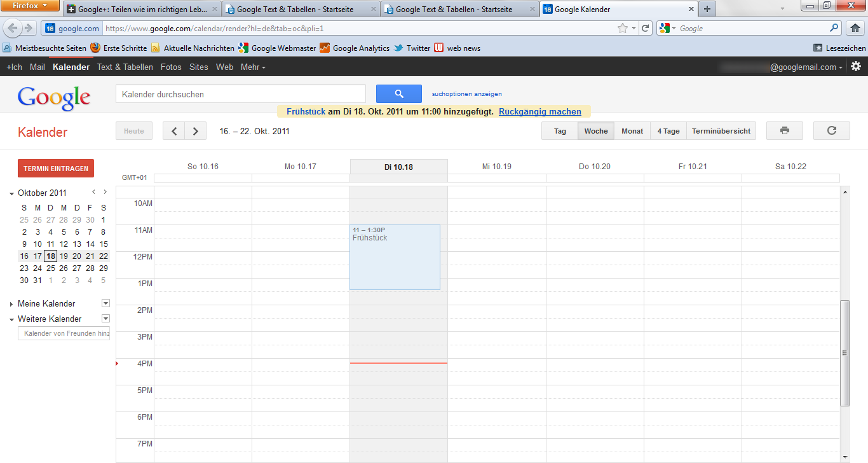Open settings via the gear icon
The image size is (868, 463).
point(856,67)
